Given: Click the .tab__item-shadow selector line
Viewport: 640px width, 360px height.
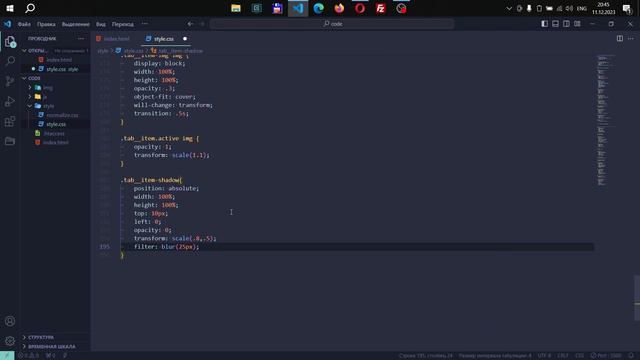Looking at the screenshot, I should point(151,180).
